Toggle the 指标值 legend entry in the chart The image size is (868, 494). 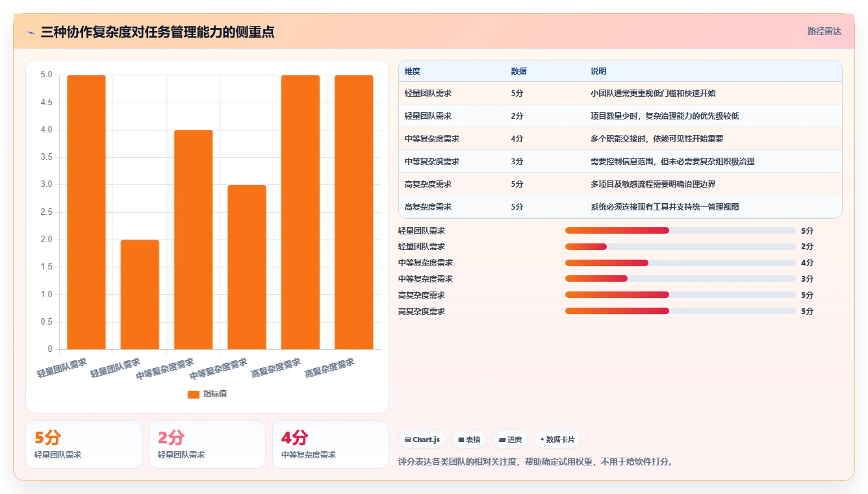coord(207,394)
